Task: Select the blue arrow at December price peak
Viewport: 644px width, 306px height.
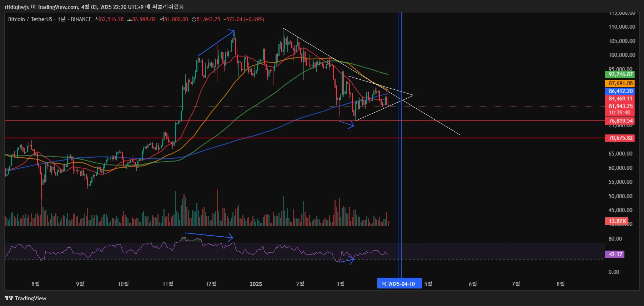Action: pyautogui.click(x=216, y=43)
